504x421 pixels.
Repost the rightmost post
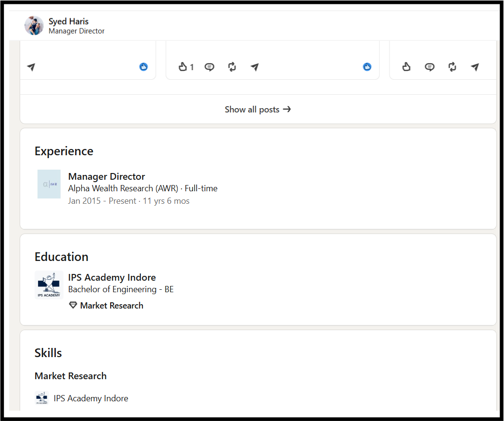[452, 67]
